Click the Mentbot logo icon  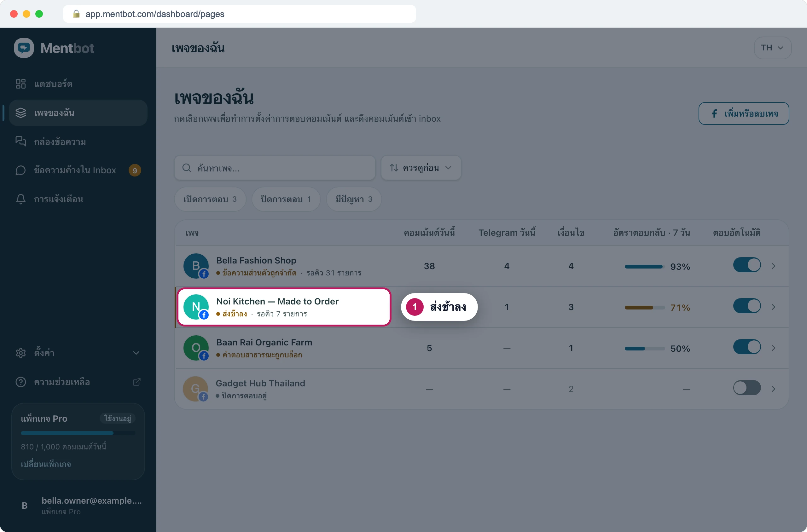pos(24,48)
